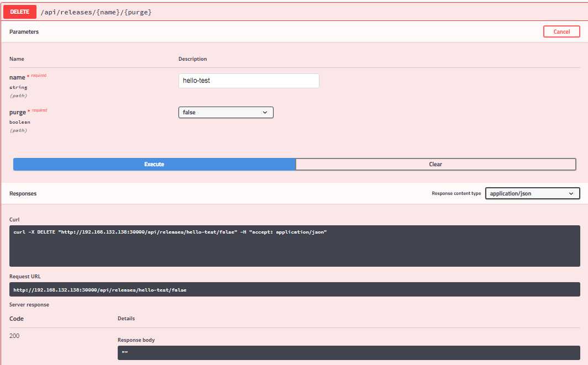
Task: Click the purge parameter label
Action: pyautogui.click(x=18, y=112)
